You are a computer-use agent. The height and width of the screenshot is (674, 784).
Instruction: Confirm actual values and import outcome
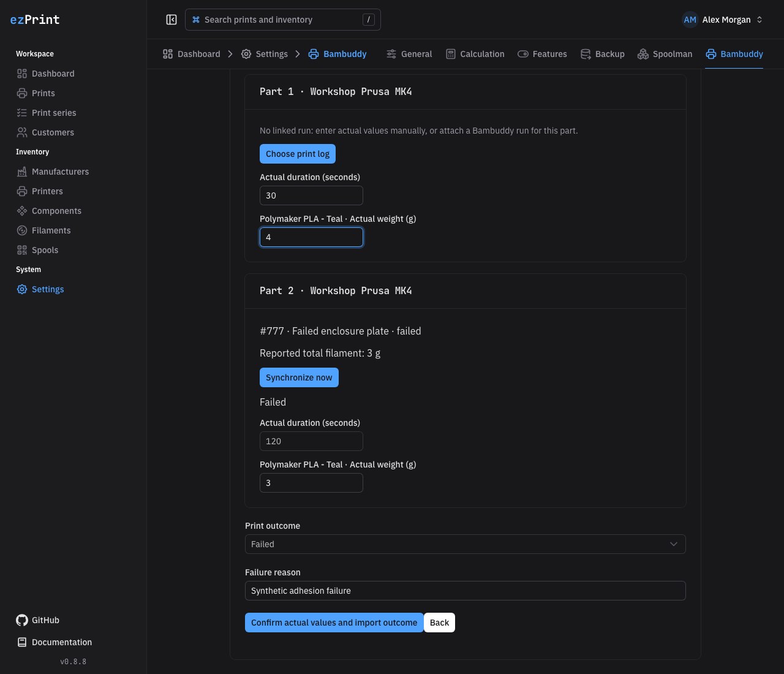[x=334, y=623]
